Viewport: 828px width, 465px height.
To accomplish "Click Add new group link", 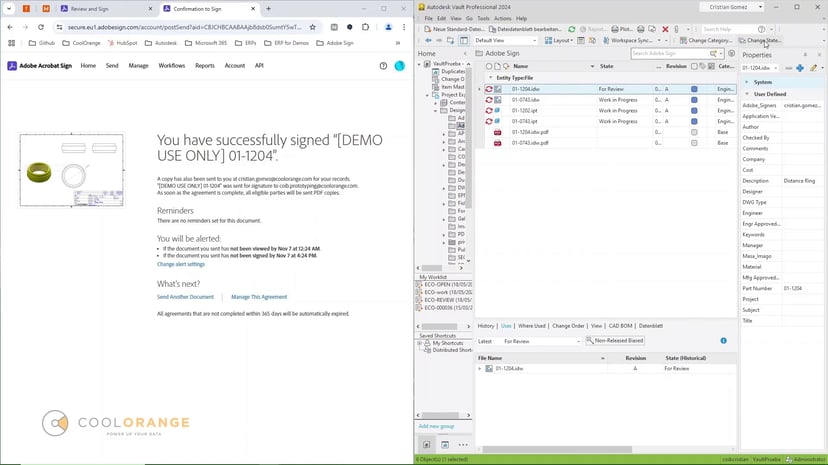I will (x=436, y=426).
